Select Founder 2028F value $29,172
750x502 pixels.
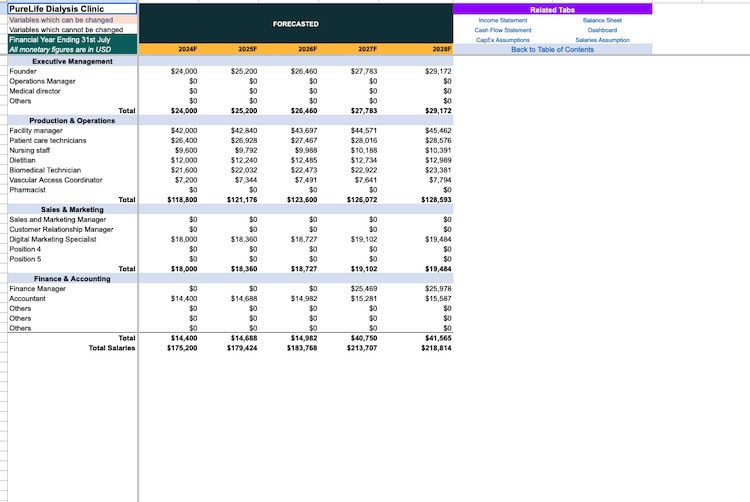point(438,71)
